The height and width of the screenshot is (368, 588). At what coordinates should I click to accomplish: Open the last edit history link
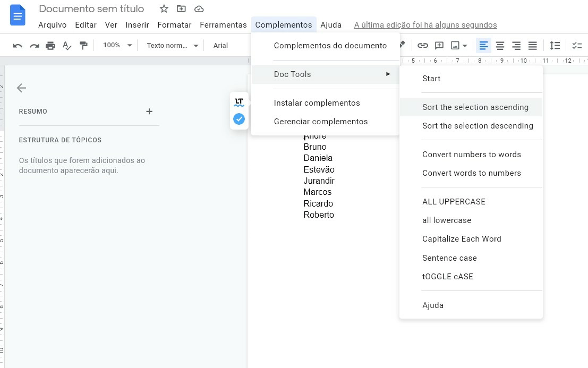pyautogui.click(x=425, y=25)
